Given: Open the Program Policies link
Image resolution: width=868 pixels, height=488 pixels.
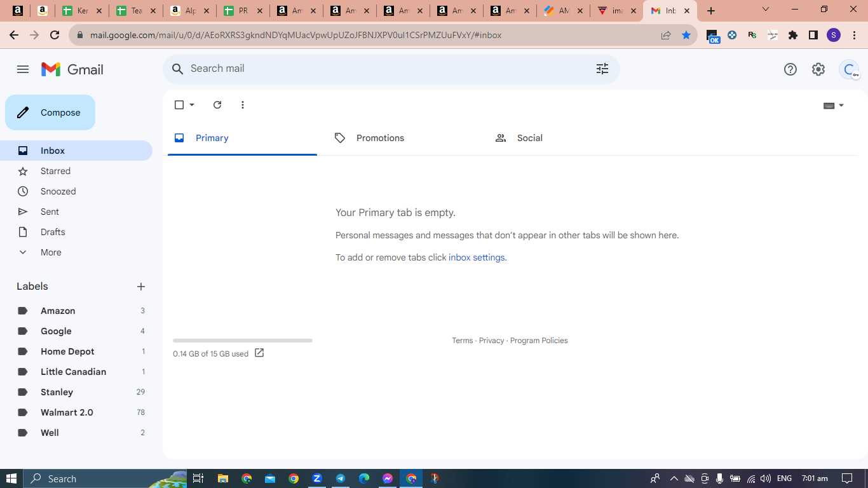Looking at the screenshot, I should pos(539,341).
